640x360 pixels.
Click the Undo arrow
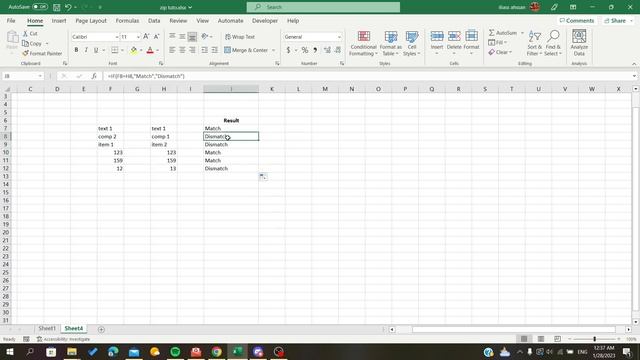(x=68, y=7)
